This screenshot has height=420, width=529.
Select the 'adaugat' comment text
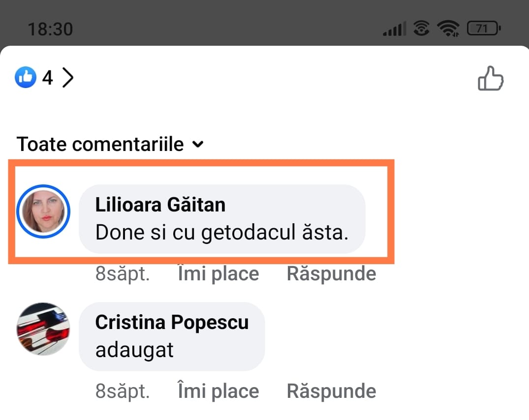pyautogui.click(x=134, y=350)
